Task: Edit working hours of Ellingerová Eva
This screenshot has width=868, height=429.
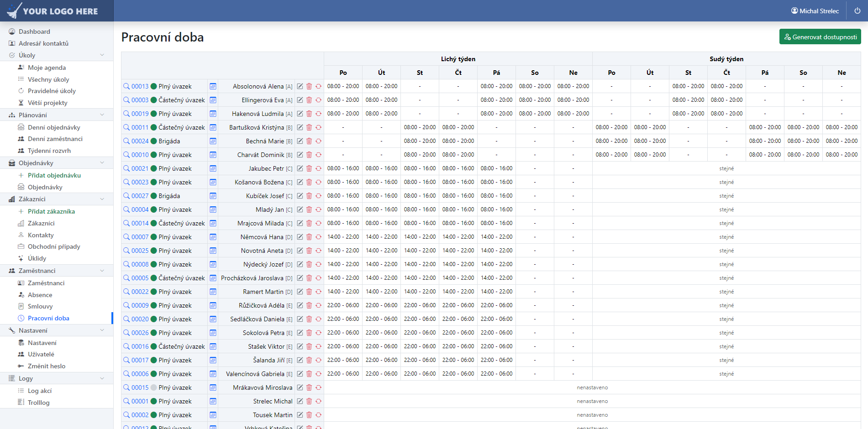Action: click(300, 100)
